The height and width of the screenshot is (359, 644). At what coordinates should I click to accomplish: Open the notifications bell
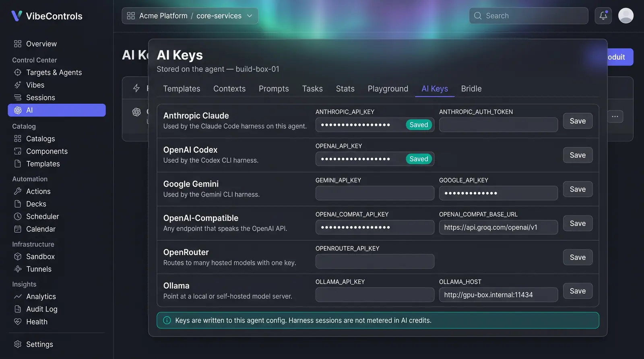pyautogui.click(x=603, y=16)
